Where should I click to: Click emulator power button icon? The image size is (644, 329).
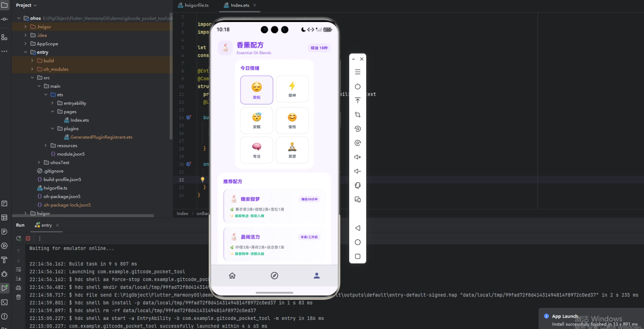pos(357,87)
